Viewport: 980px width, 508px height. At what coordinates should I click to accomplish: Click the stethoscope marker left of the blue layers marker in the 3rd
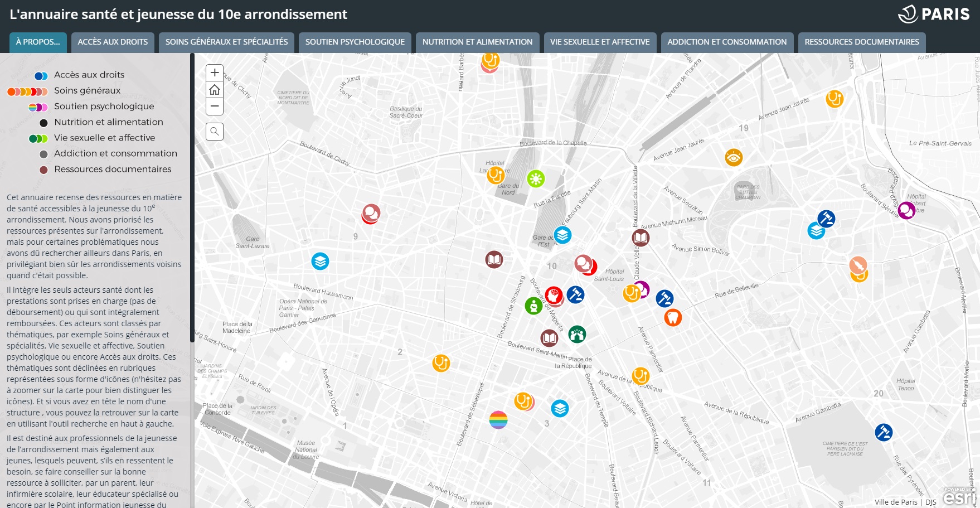click(523, 401)
